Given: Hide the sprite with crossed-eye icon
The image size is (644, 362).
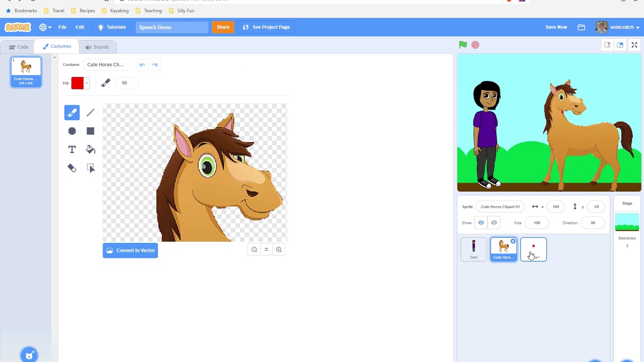Looking at the screenshot, I should 494,223.
